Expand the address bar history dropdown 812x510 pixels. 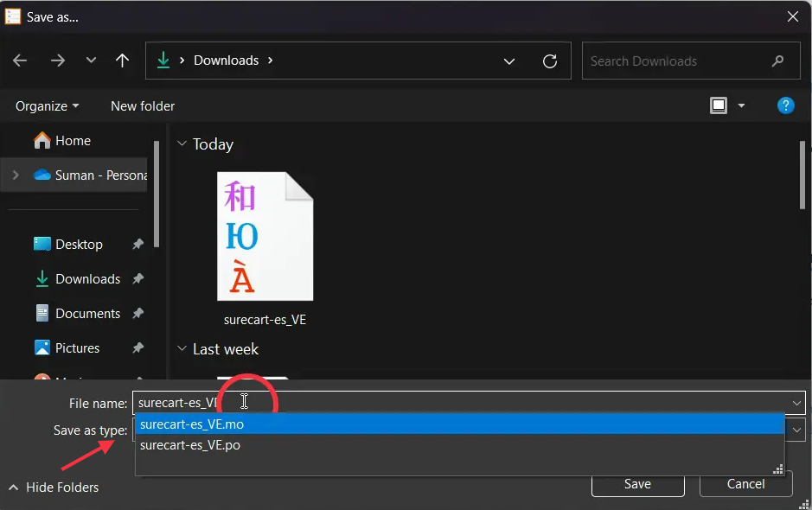(510, 61)
